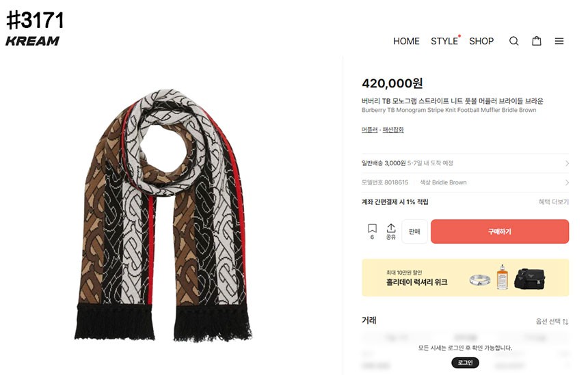
Task: Open the STYLE menu item
Action: tap(444, 41)
